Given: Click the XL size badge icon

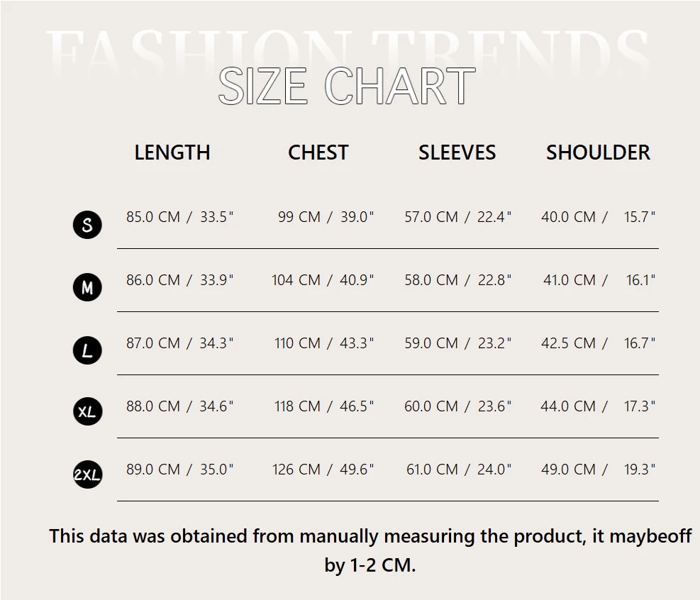Looking at the screenshot, I should coord(87,412).
